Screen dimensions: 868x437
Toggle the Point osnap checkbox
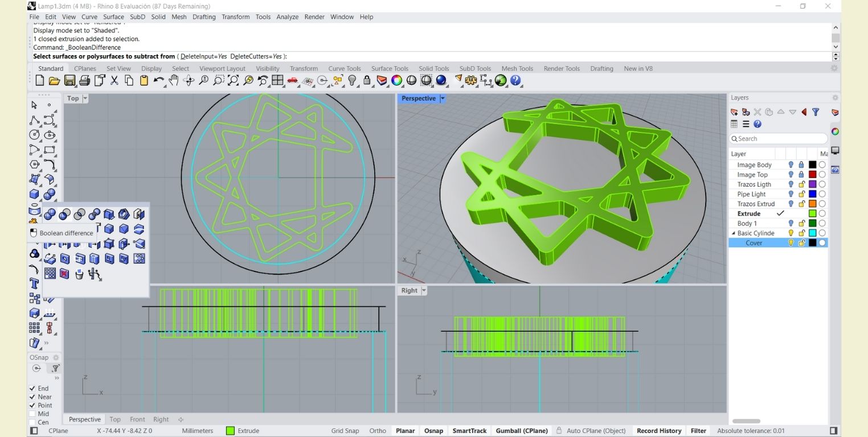pyautogui.click(x=32, y=406)
